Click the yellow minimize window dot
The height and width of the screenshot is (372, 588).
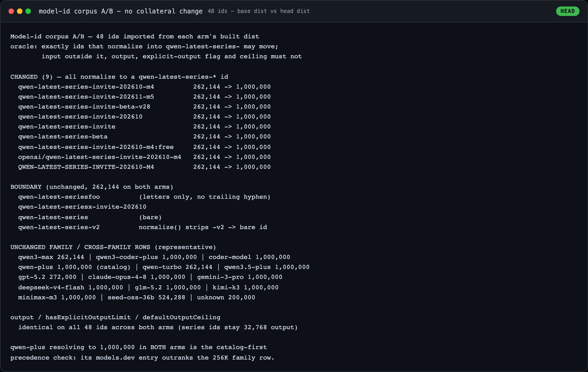20,11
